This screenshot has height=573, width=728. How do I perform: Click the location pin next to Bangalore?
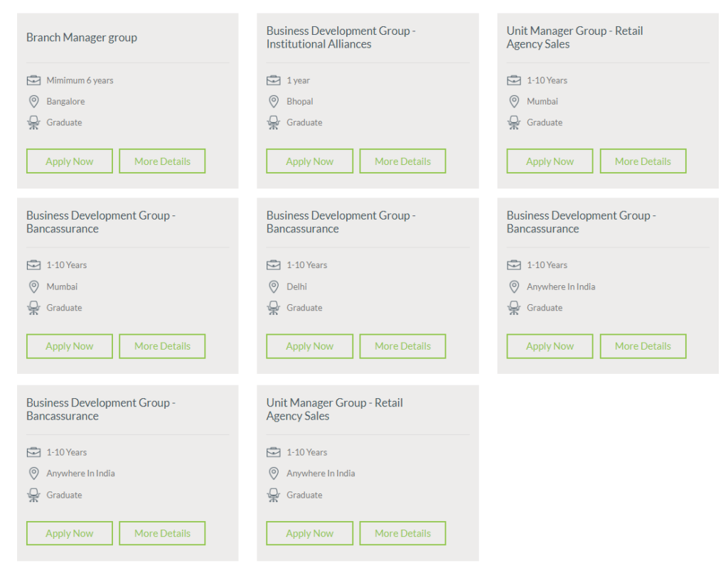(33, 102)
